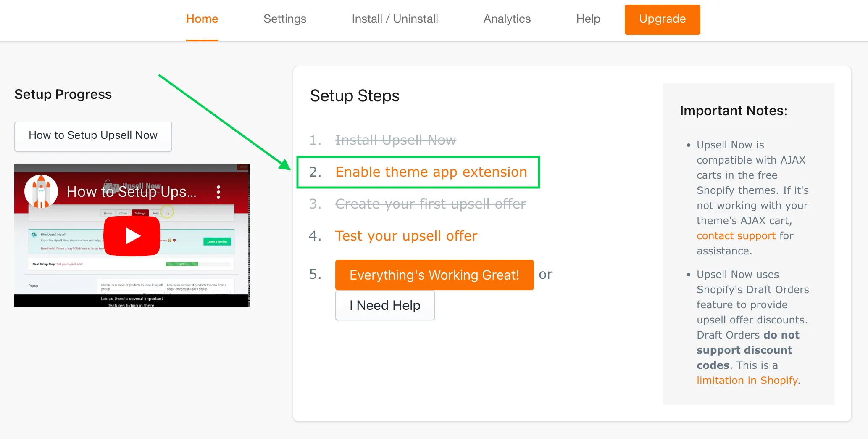Open the Help tab

point(588,19)
